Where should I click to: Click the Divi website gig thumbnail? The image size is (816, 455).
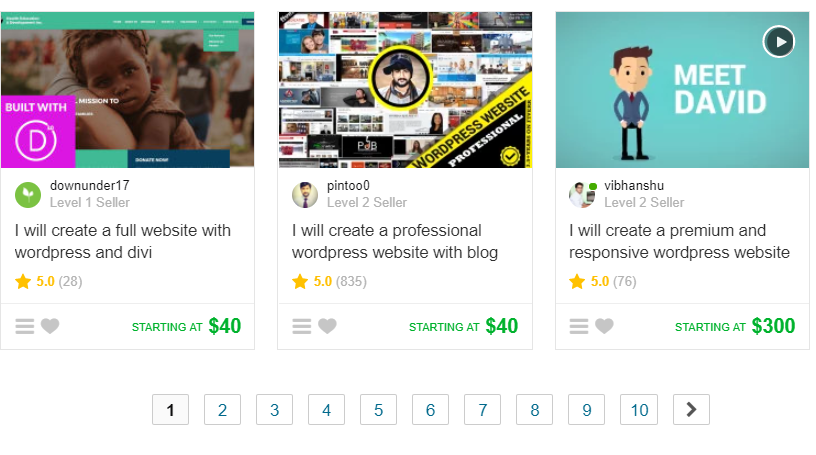128,90
